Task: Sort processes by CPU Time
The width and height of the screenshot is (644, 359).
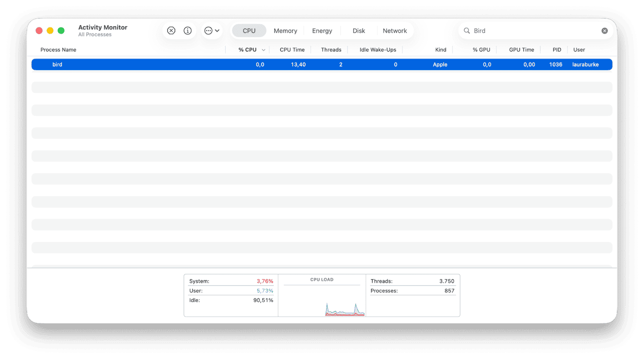Action: coord(292,50)
